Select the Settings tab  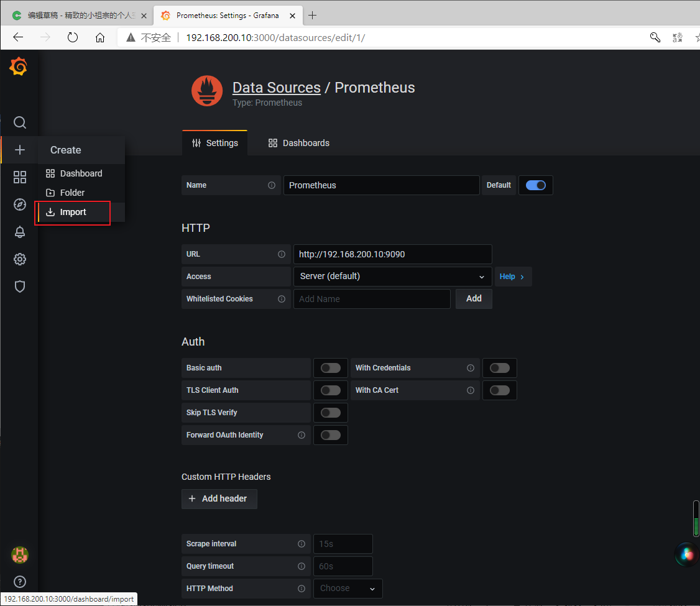(214, 143)
